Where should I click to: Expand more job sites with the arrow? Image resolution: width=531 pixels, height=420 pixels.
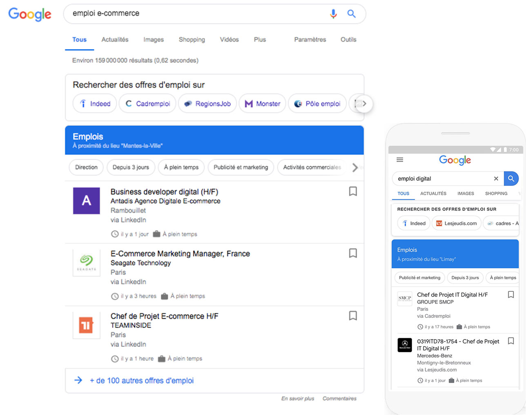coord(364,104)
